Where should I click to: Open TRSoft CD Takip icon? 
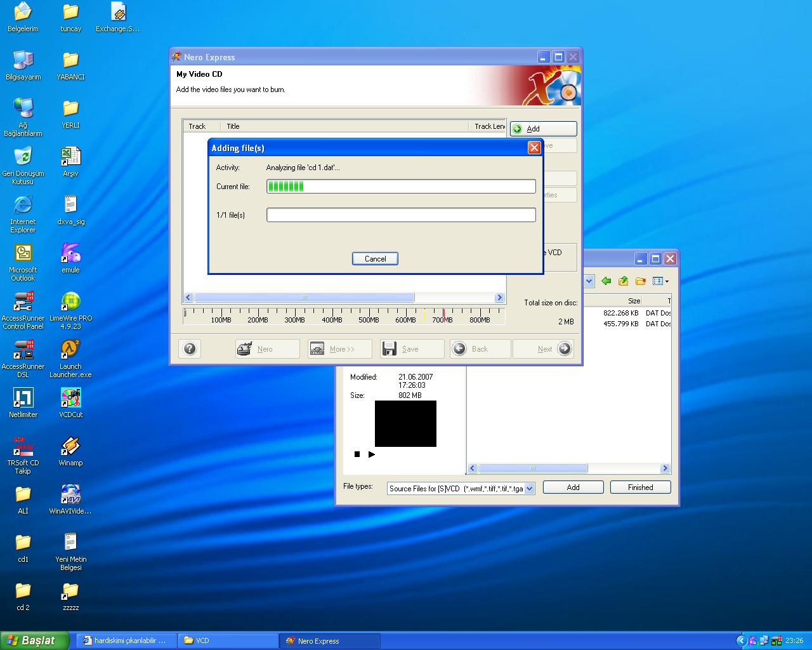(x=23, y=455)
